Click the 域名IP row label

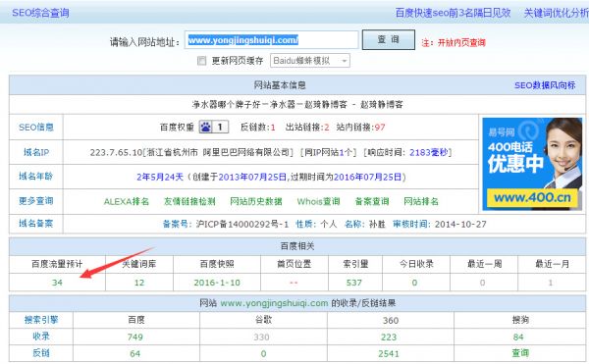[36, 152]
